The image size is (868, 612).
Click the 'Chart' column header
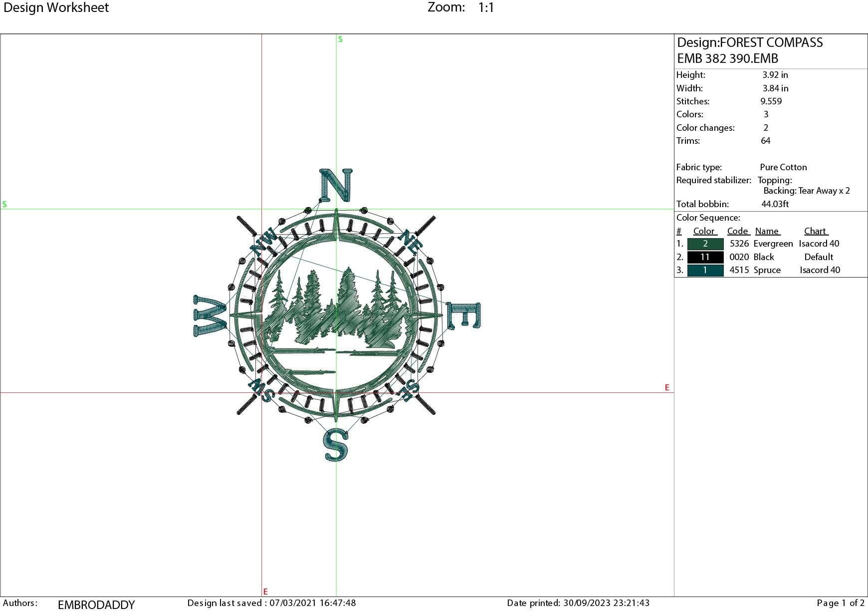[816, 231]
